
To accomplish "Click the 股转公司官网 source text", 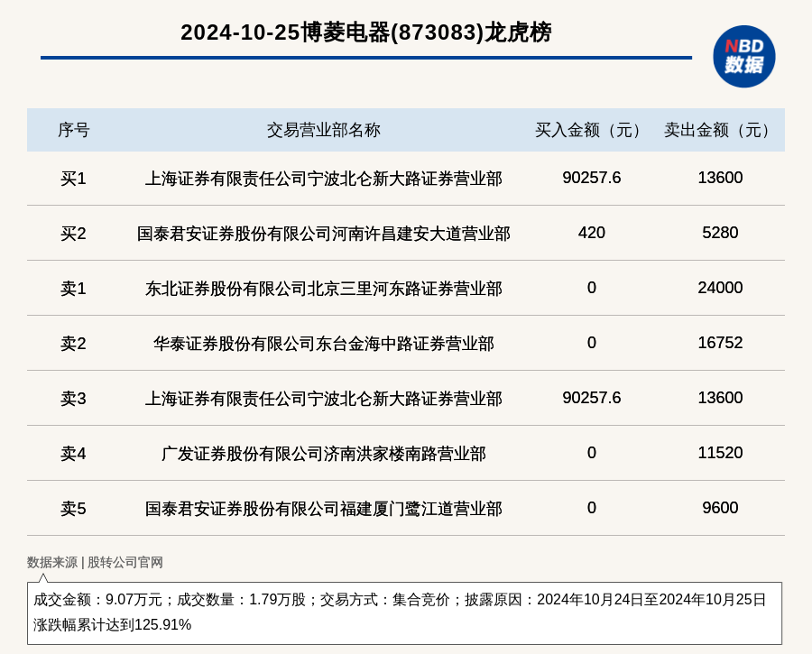I will click(x=125, y=562).
